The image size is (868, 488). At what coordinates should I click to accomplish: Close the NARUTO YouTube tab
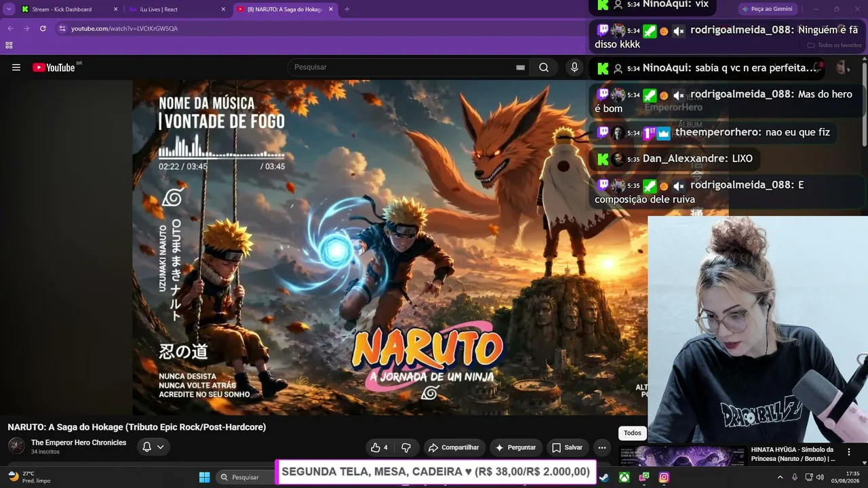point(331,9)
